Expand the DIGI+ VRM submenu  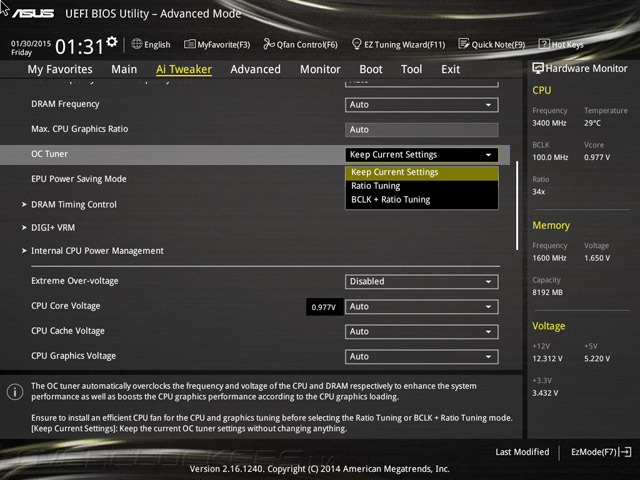(x=53, y=228)
